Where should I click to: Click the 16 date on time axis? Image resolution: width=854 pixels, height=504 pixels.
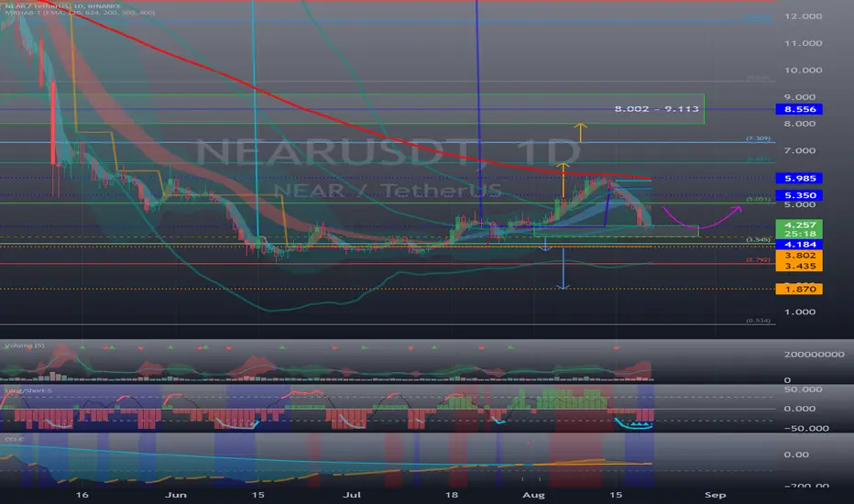82,495
